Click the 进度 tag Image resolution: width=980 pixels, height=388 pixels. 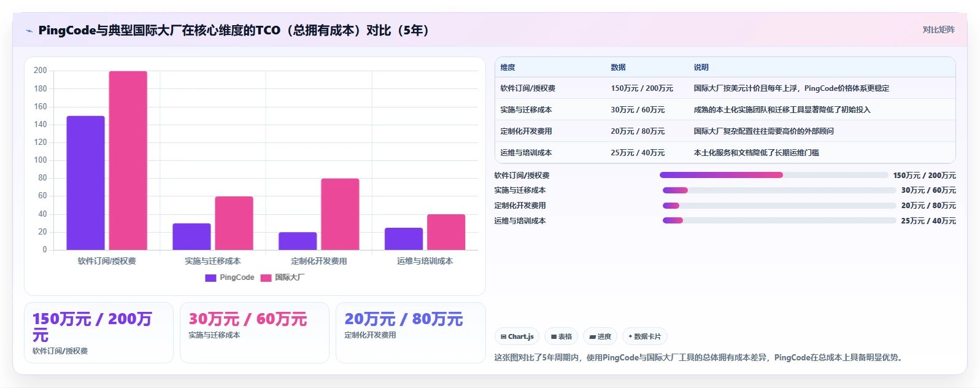coord(600,336)
